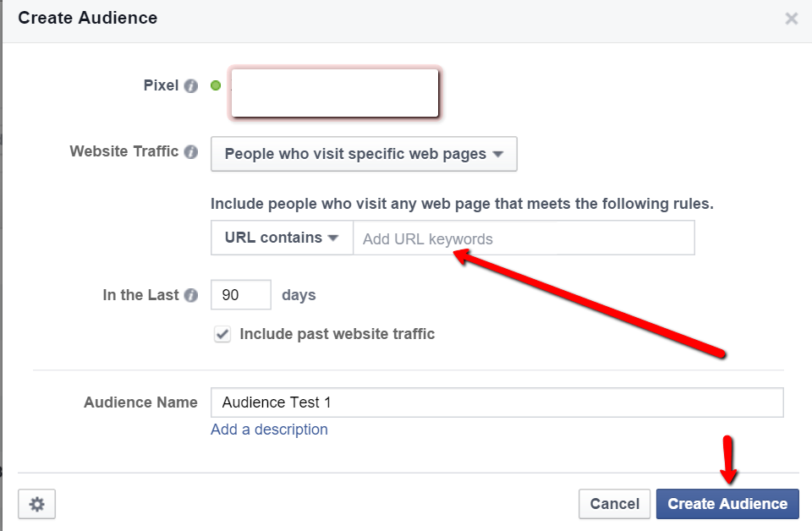The width and height of the screenshot is (812, 531).
Task: Open the People who visit specific web pages dropdown
Action: (x=364, y=154)
